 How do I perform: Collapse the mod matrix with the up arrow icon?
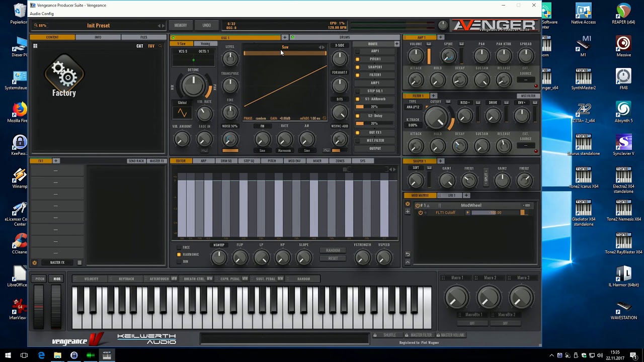coord(408,262)
